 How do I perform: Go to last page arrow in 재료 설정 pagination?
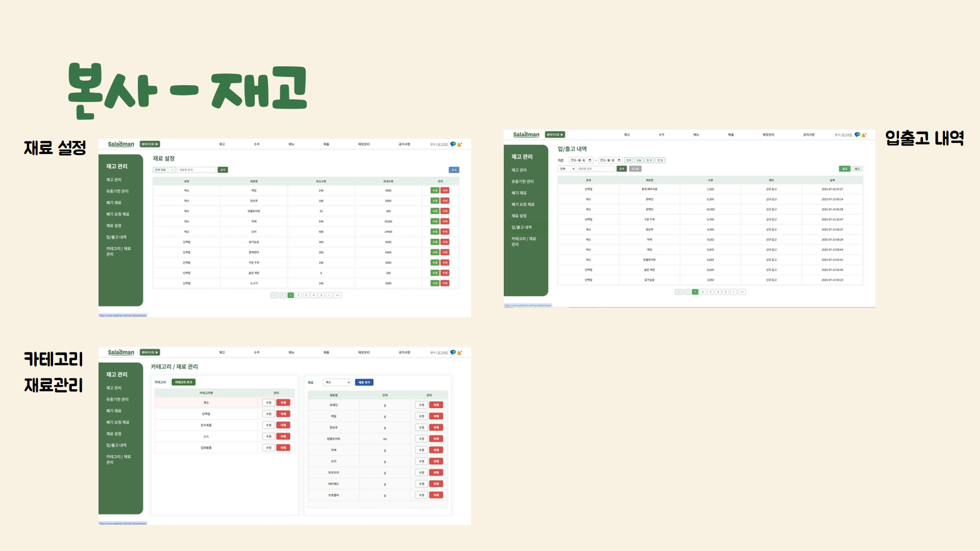(337, 295)
